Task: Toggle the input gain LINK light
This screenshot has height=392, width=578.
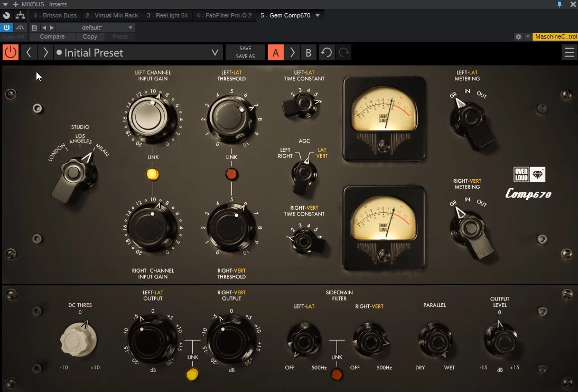Action: (153, 174)
